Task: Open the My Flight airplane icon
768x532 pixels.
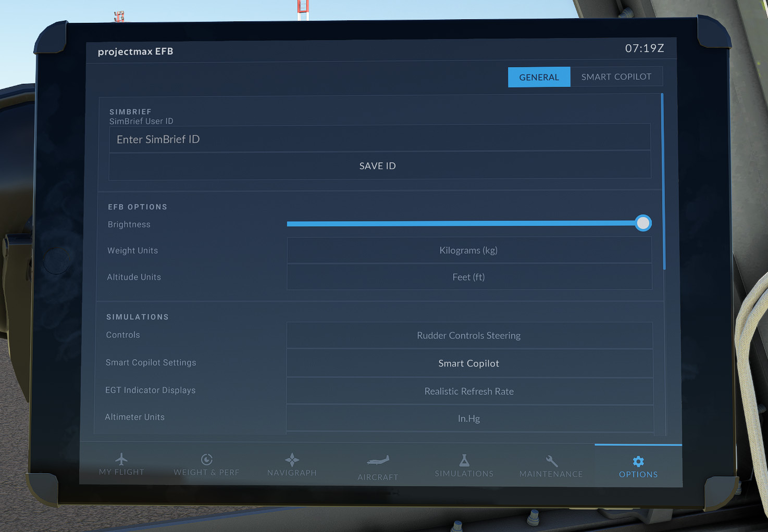Action: pyautogui.click(x=121, y=459)
